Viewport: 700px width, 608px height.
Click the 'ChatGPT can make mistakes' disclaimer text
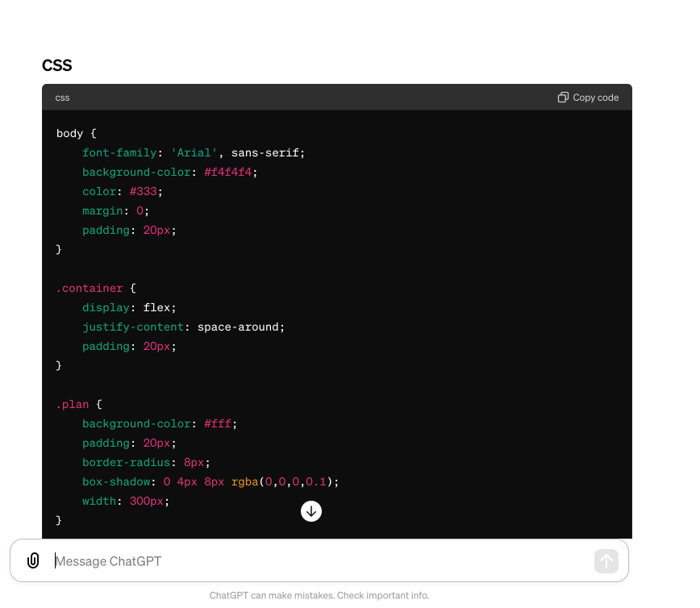pyautogui.click(x=319, y=595)
